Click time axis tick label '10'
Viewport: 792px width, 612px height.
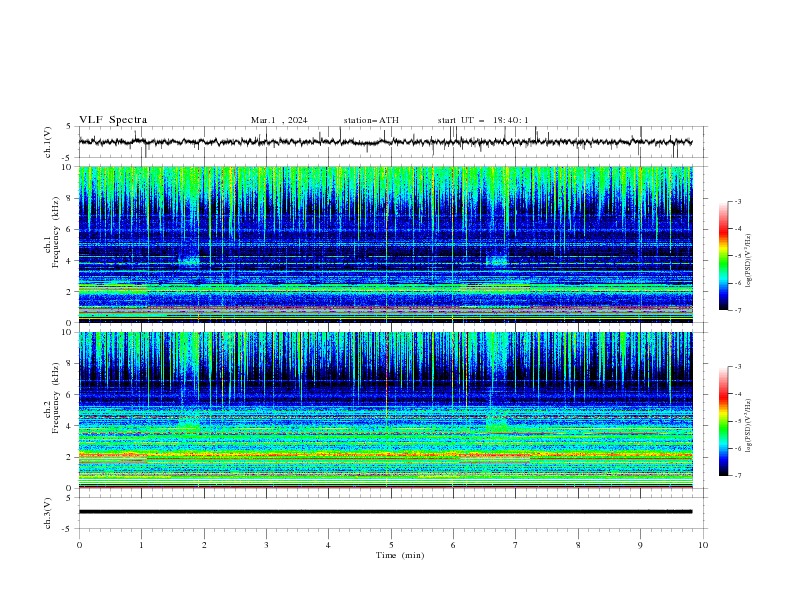(x=703, y=545)
